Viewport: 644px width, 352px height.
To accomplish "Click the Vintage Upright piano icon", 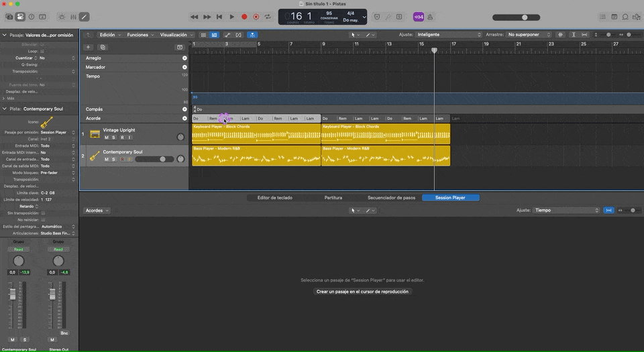I will point(95,133).
